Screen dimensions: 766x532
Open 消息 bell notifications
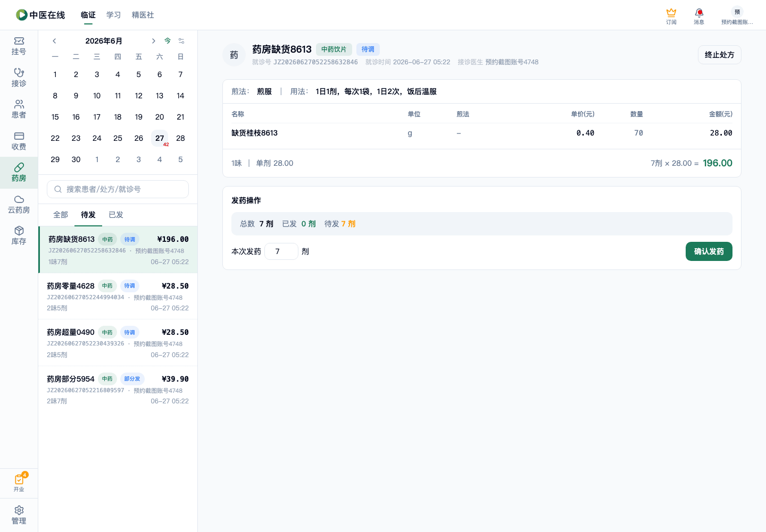[699, 16]
